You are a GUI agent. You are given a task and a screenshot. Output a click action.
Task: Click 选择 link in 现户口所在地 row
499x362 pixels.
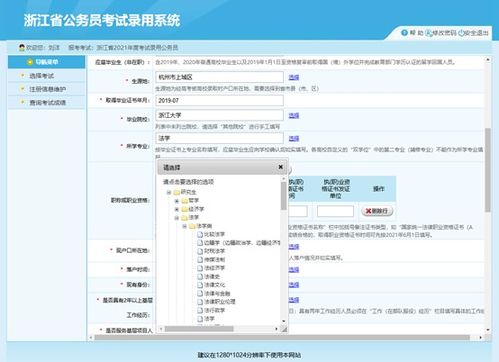294,247
